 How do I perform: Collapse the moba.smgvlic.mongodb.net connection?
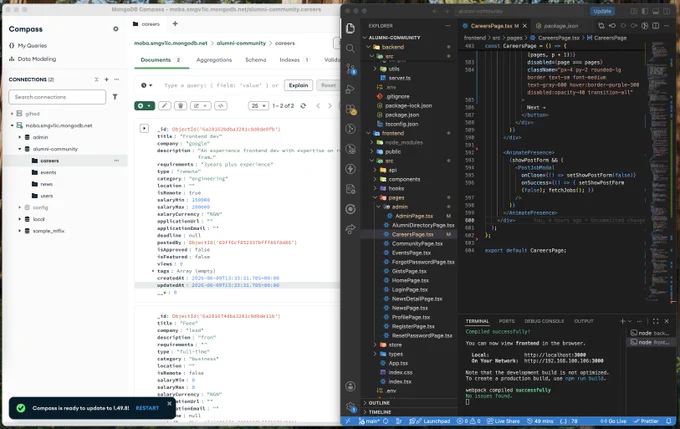(12, 125)
